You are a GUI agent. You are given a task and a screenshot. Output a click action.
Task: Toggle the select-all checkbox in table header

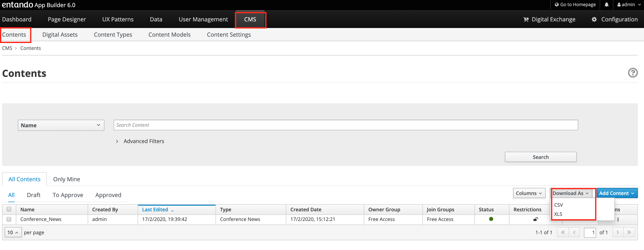click(x=9, y=209)
